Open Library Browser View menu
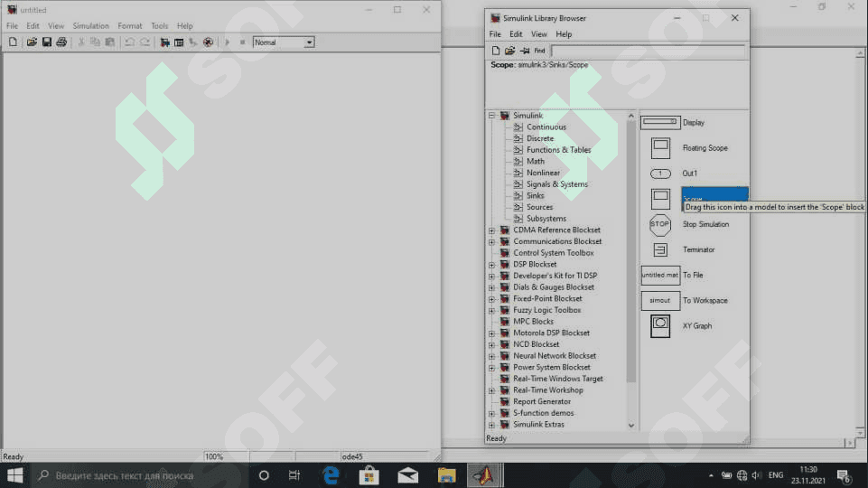Viewport: 868px width, 488px height. point(539,33)
